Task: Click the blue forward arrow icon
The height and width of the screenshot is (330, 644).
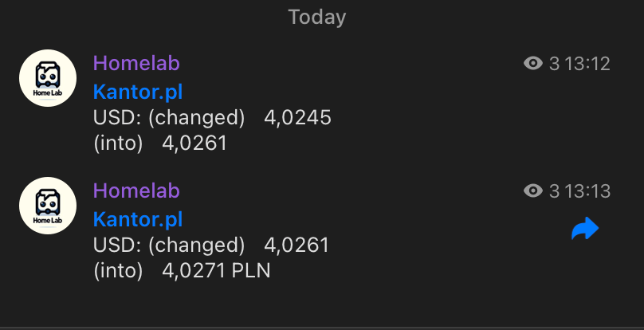Action: pos(585,228)
